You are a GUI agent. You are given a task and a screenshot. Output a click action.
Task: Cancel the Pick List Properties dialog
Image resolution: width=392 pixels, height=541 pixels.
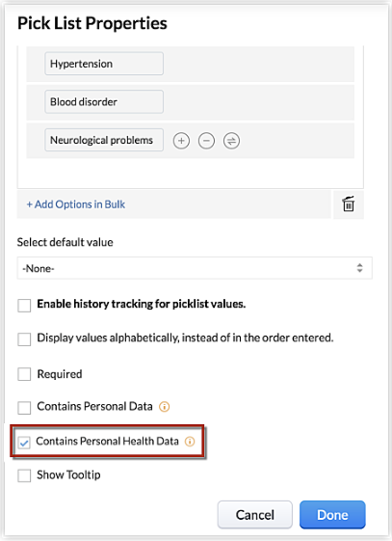click(x=255, y=515)
